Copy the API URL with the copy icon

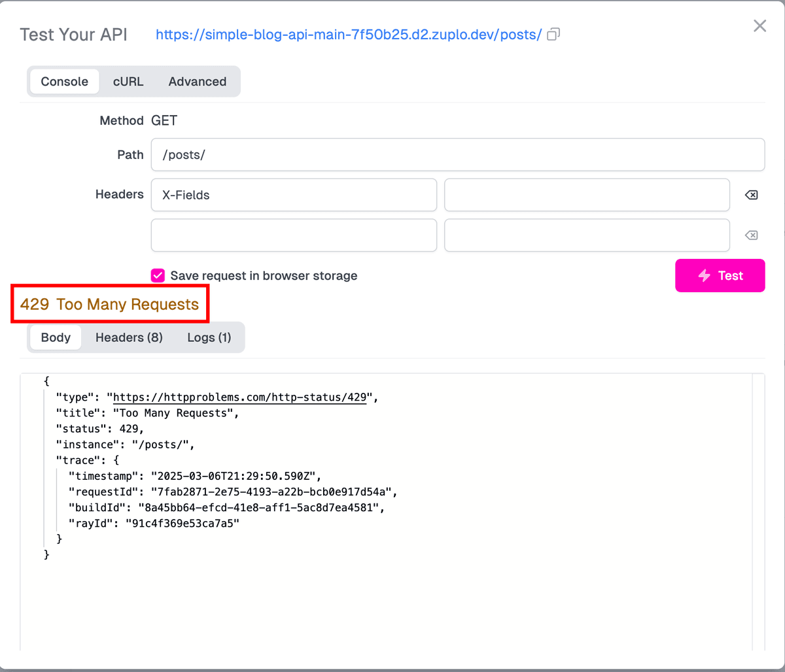pos(553,35)
